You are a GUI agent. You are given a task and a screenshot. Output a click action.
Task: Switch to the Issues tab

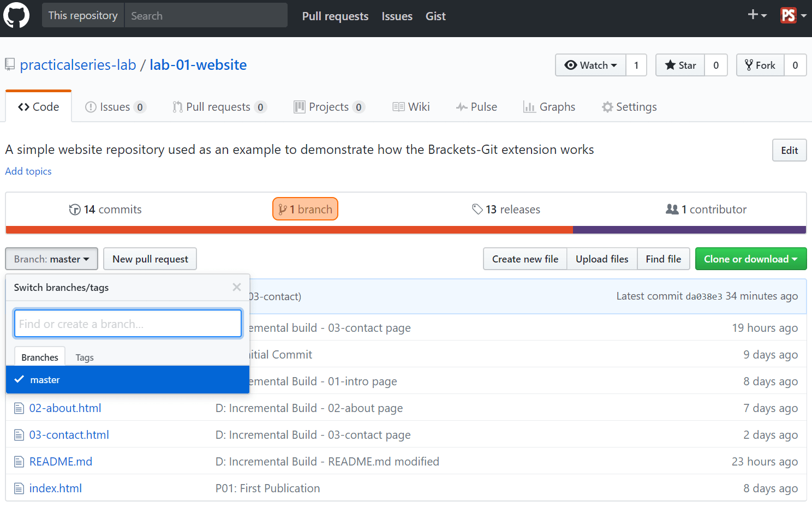115,107
